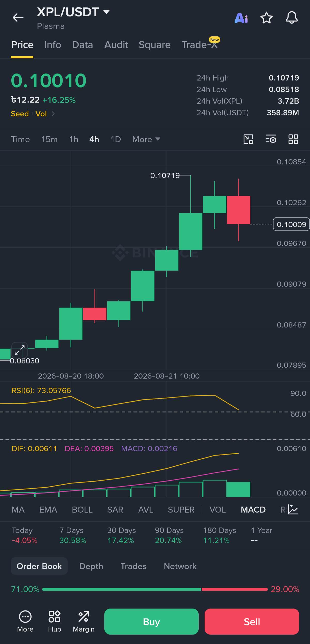Open XPL/USDT pair selector dropdown

[x=73, y=12]
